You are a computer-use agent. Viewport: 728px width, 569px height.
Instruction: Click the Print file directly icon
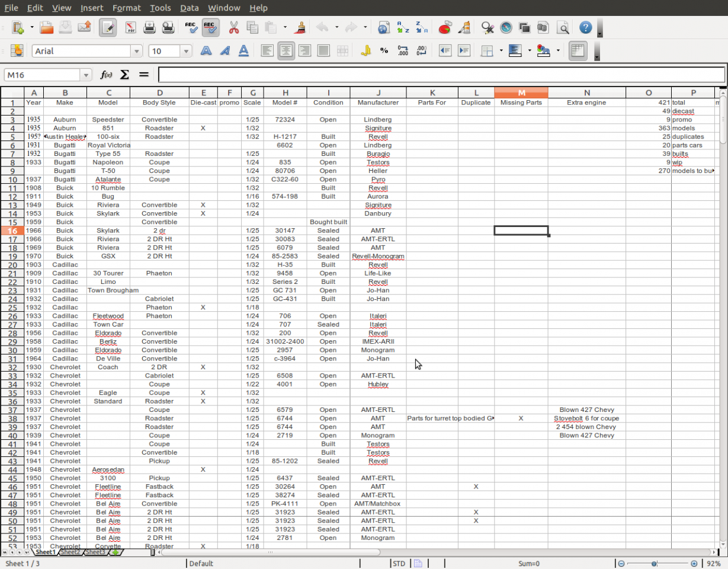[149, 27]
